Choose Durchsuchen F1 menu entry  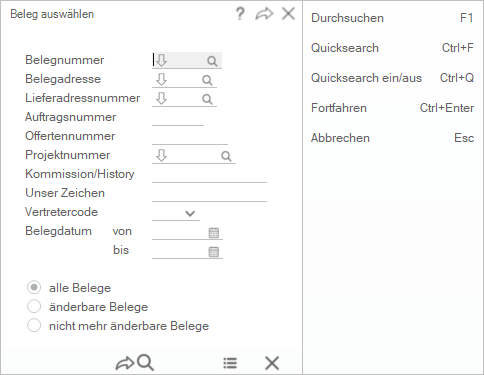(392, 18)
